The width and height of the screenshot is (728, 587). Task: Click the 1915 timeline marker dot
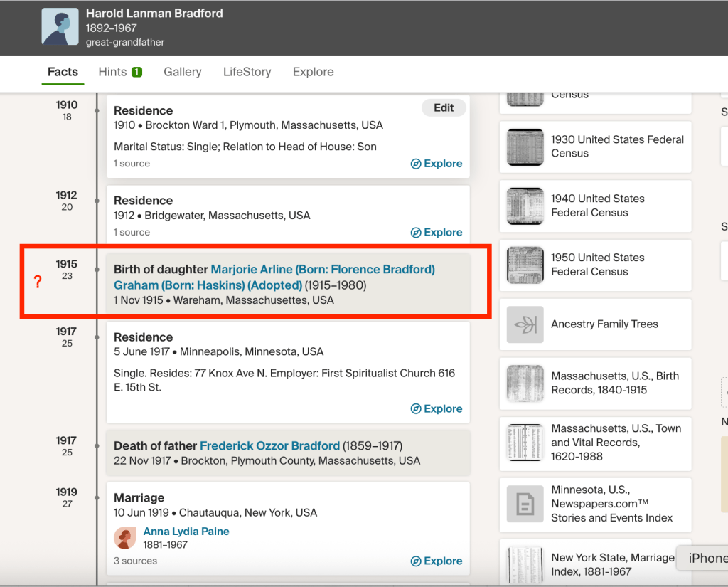[x=97, y=270]
